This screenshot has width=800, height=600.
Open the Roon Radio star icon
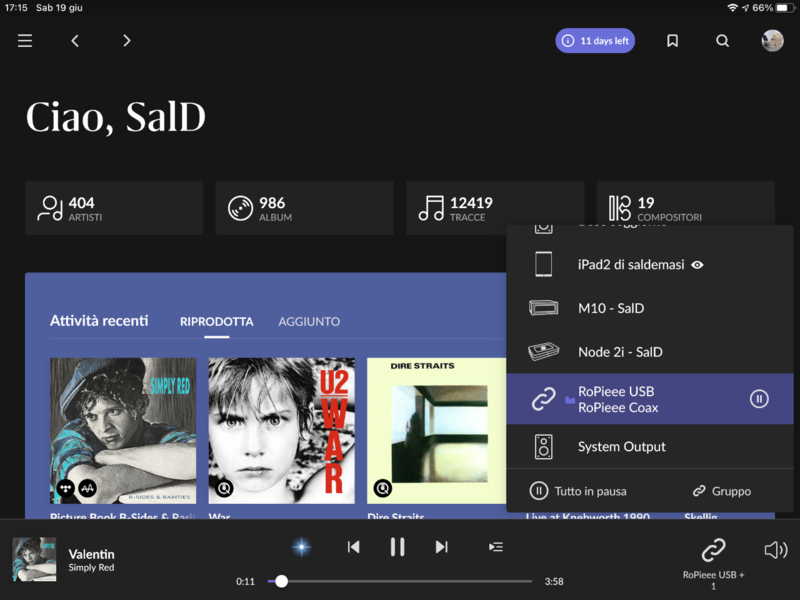tap(301, 547)
